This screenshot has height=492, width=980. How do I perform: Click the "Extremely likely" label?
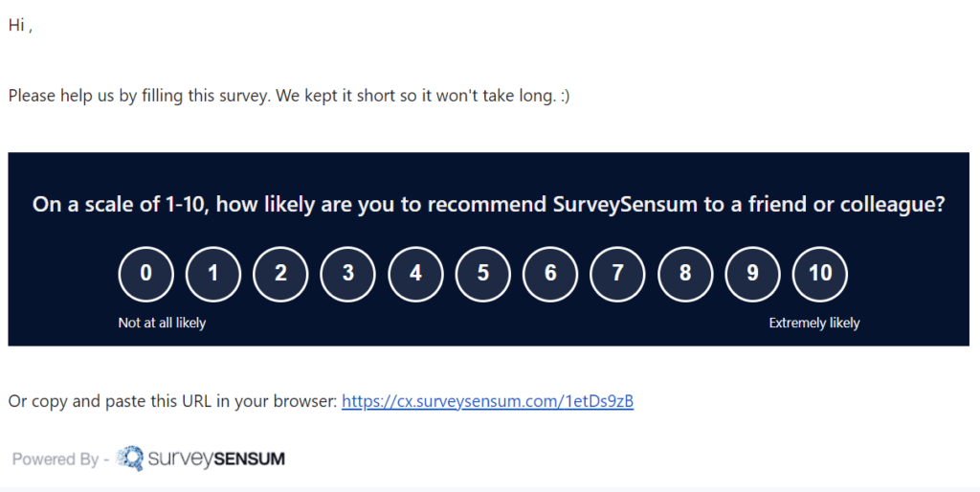814,323
